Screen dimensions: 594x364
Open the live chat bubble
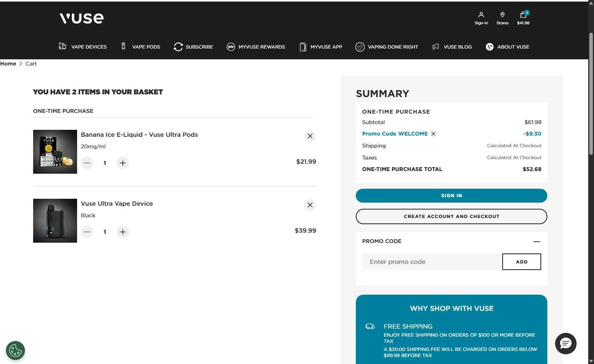(x=565, y=343)
